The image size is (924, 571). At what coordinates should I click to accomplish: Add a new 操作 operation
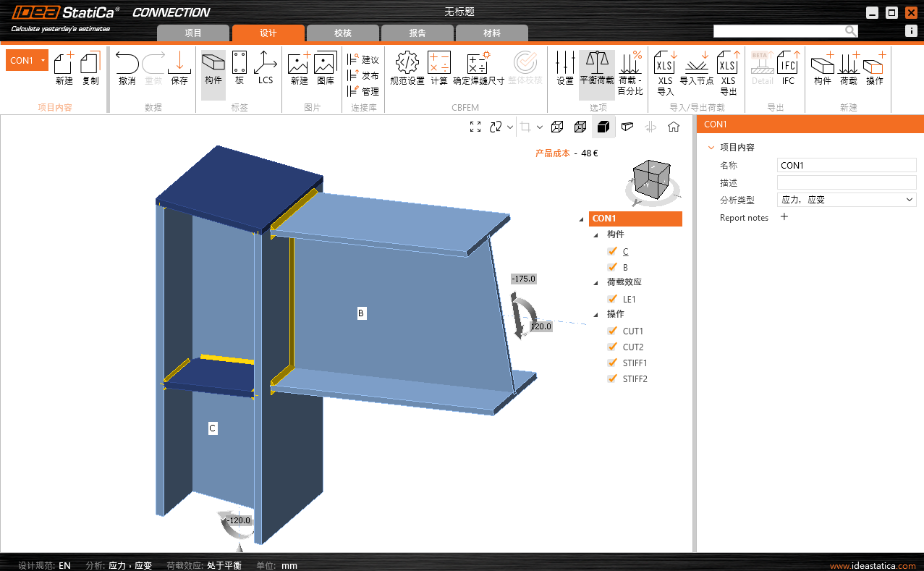pyautogui.click(x=875, y=69)
